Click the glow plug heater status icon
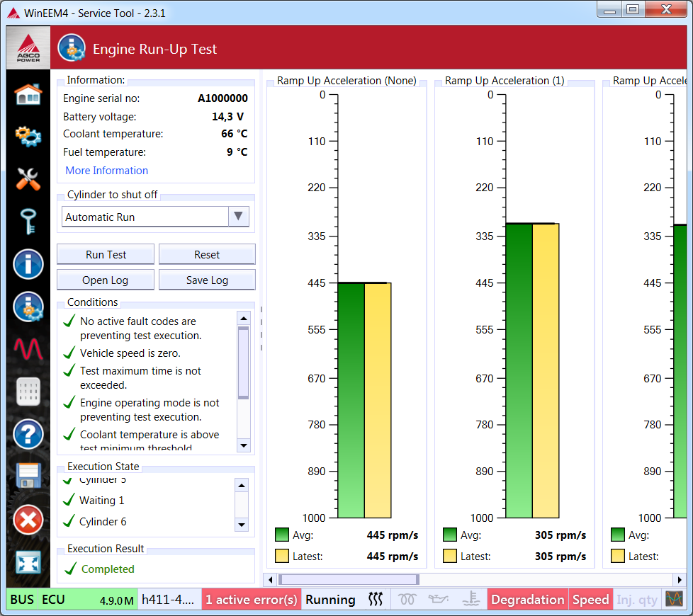 pyautogui.click(x=407, y=600)
